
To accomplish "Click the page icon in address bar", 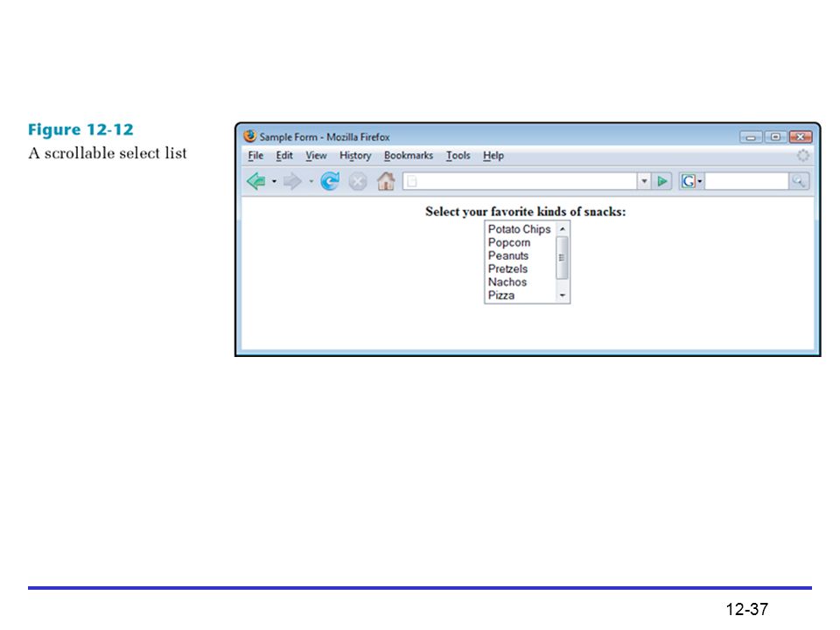I will 411,181.
